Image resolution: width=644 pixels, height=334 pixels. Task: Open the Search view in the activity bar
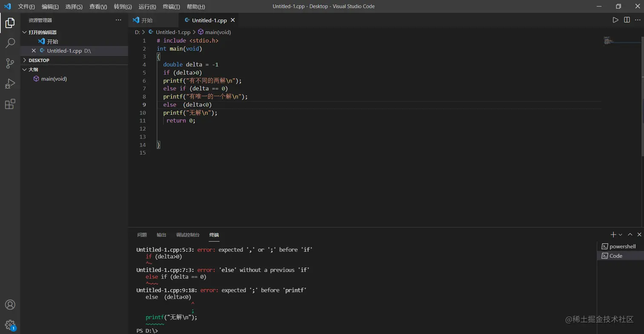10,43
